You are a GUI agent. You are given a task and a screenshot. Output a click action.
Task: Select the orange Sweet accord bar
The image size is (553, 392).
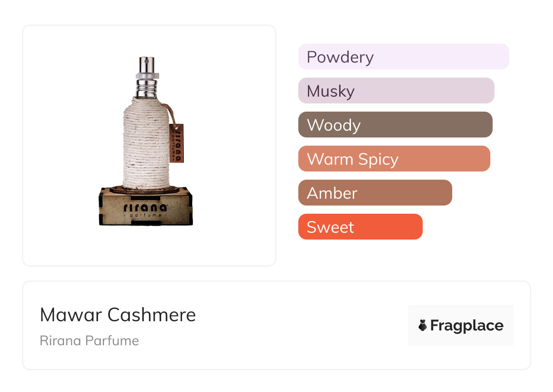[x=360, y=227]
